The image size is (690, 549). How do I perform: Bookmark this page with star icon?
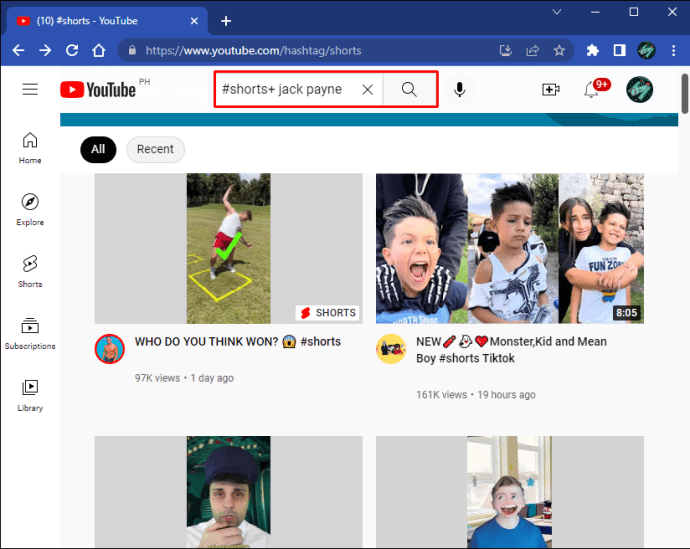559,50
